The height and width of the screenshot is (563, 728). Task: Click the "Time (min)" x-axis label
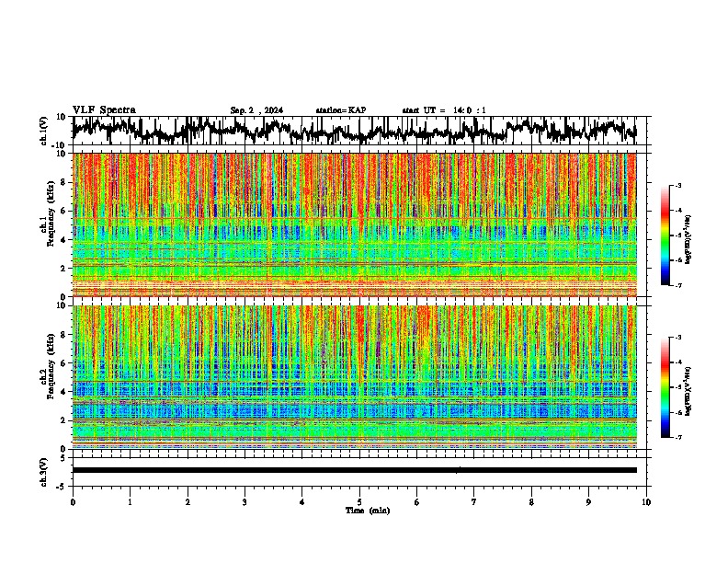368,511
